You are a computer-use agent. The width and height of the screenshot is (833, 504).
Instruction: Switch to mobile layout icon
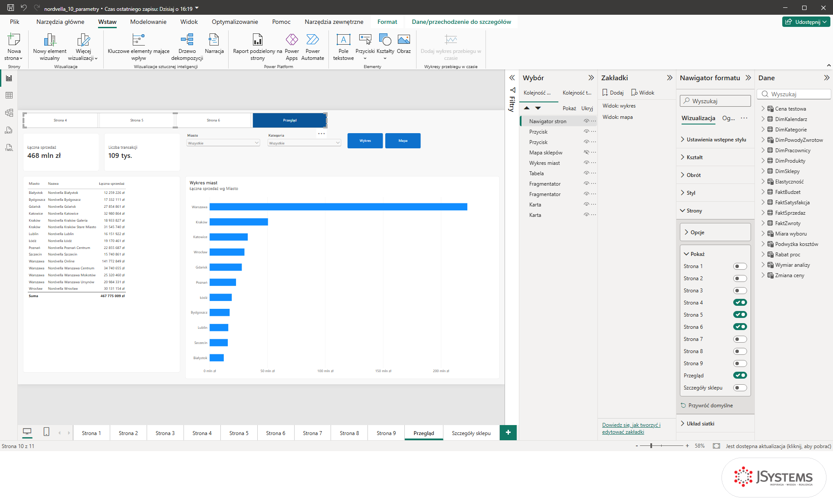(46, 432)
